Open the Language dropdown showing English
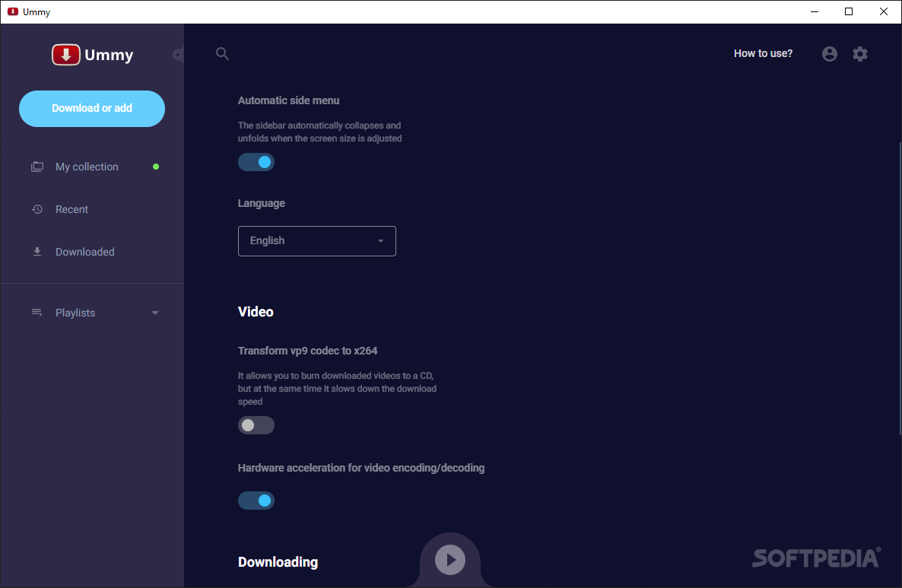 coord(317,241)
